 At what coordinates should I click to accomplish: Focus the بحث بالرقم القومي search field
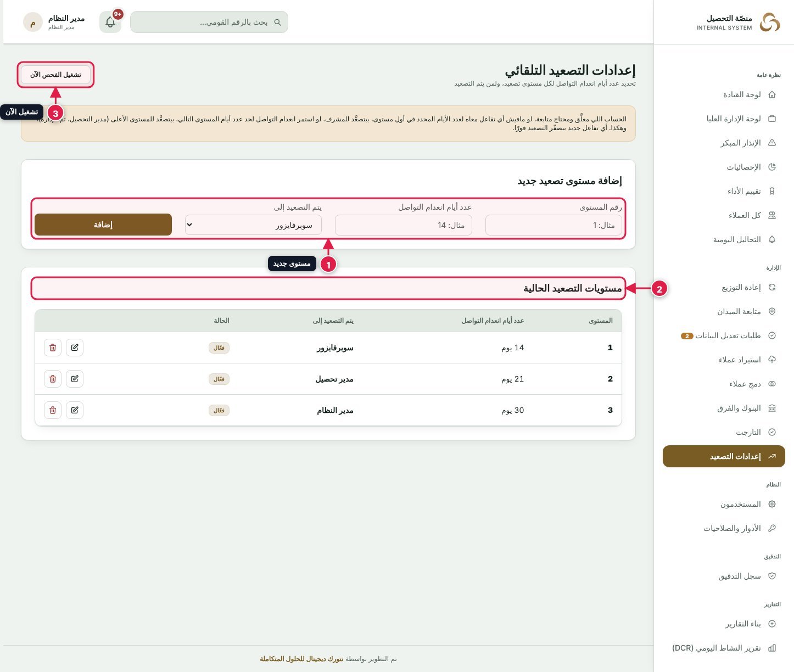[x=209, y=22]
